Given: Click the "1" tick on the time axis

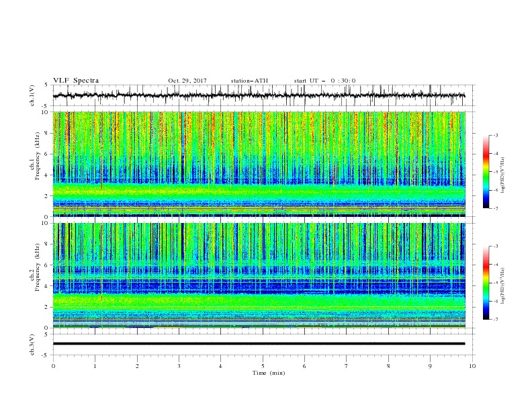Looking at the screenshot, I should pyautogui.click(x=95, y=366).
